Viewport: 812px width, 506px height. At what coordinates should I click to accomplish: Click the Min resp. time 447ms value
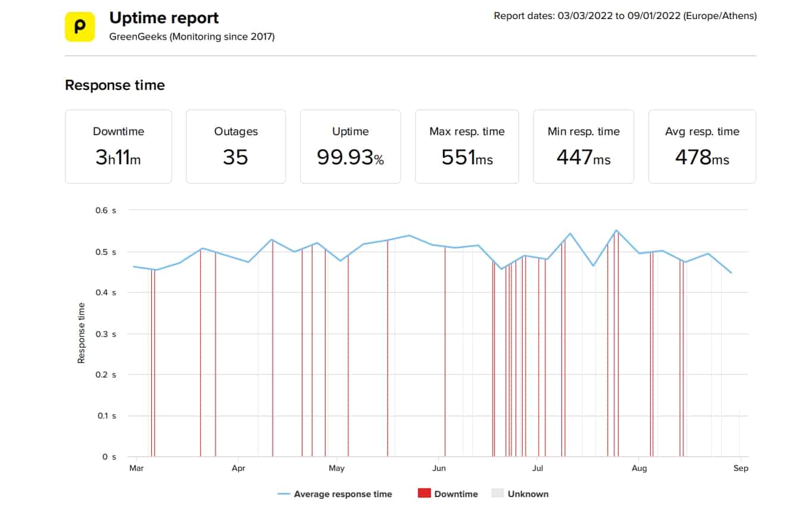[x=583, y=158]
